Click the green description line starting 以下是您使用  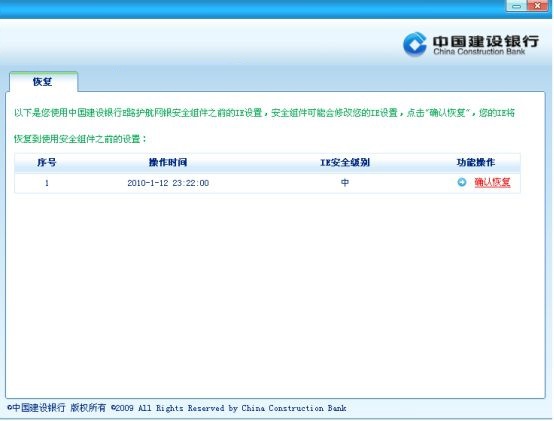click(x=264, y=113)
